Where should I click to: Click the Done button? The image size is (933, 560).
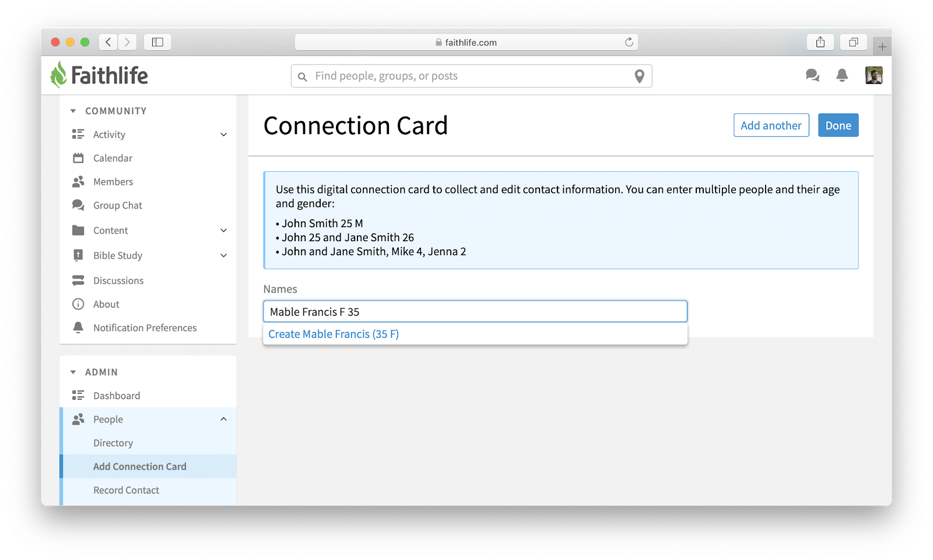[x=838, y=125]
